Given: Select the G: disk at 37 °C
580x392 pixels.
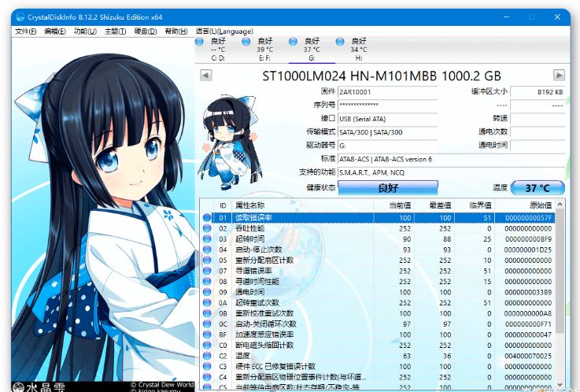Looking at the screenshot, I should (x=312, y=49).
